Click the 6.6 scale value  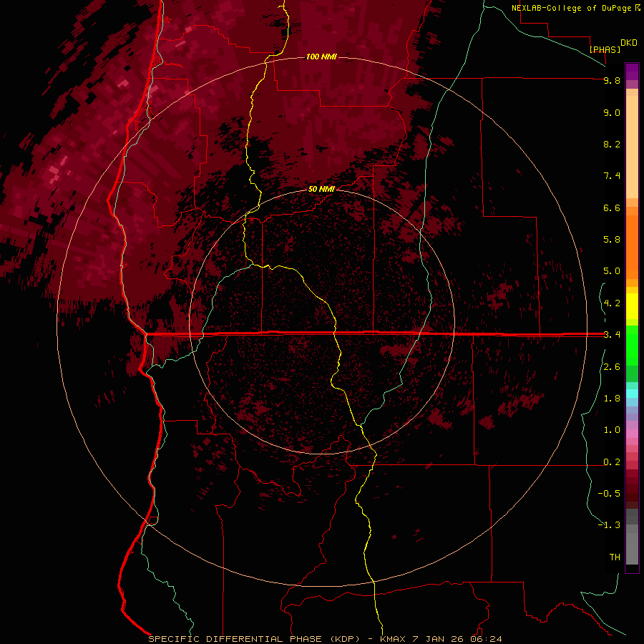[612, 208]
